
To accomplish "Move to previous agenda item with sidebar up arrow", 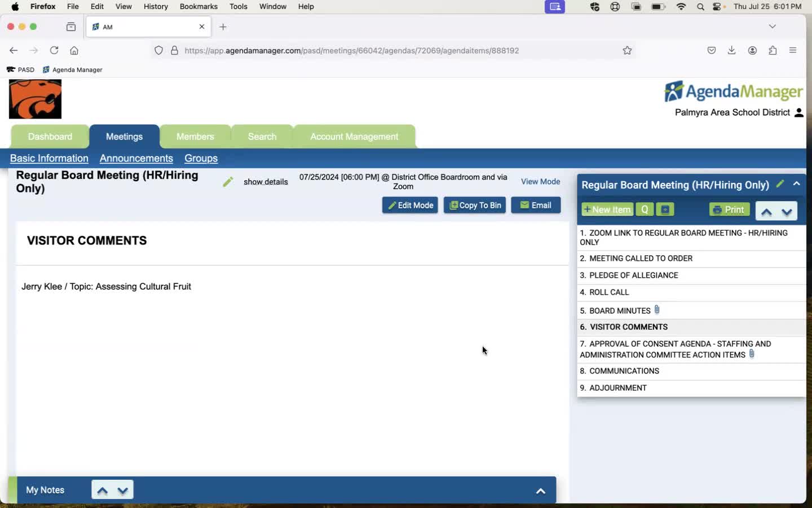I will (x=766, y=212).
